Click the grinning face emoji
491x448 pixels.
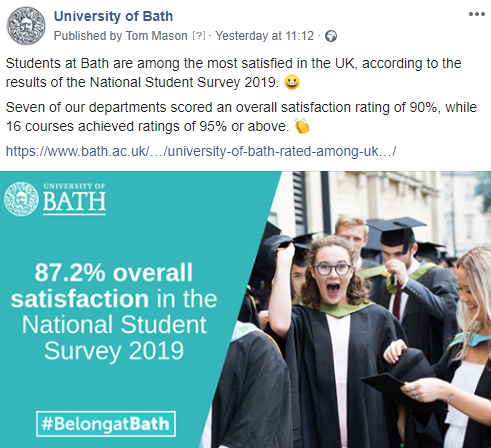pos(292,82)
